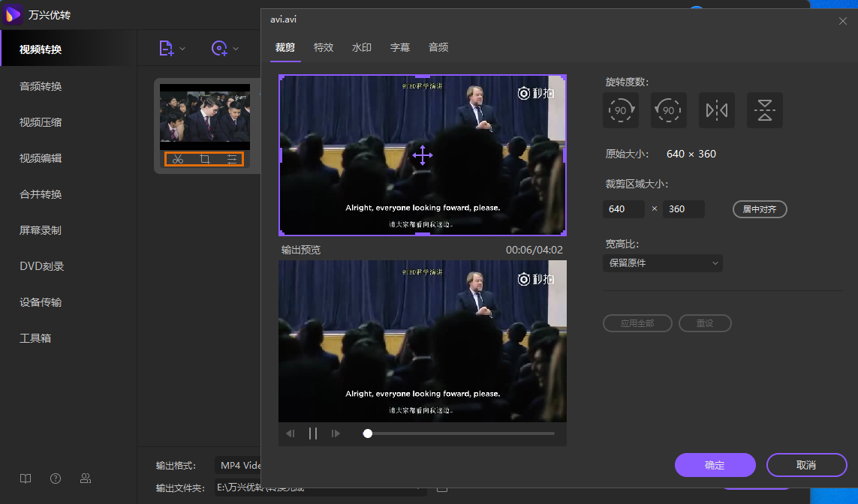Rotate video 90 degrees counterclockwise
This screenshot has width=858, height=504.
pos(669,110)
